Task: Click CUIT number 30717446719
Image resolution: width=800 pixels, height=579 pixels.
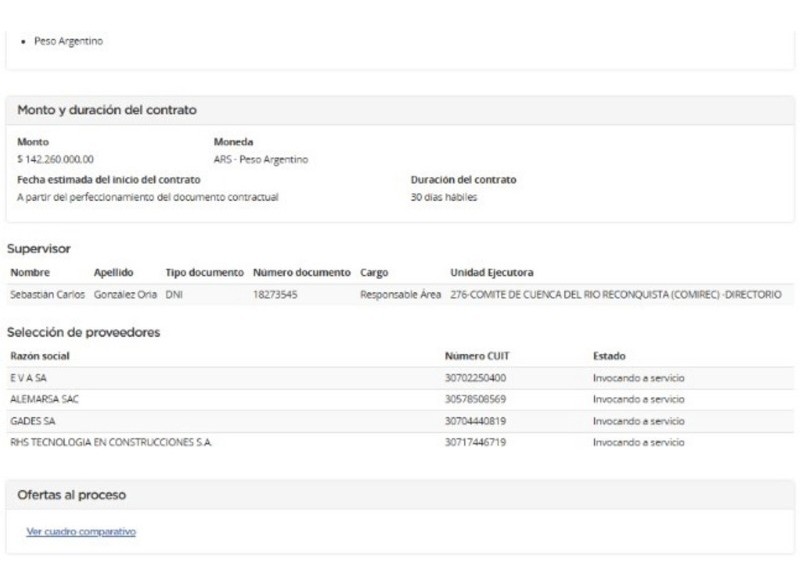Action: point(475,442)
